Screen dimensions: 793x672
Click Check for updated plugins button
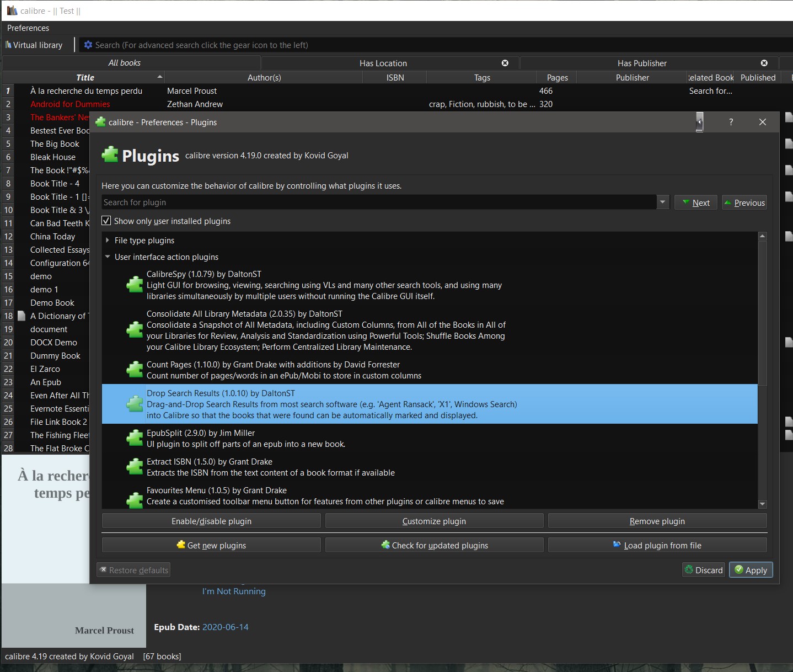434,545
